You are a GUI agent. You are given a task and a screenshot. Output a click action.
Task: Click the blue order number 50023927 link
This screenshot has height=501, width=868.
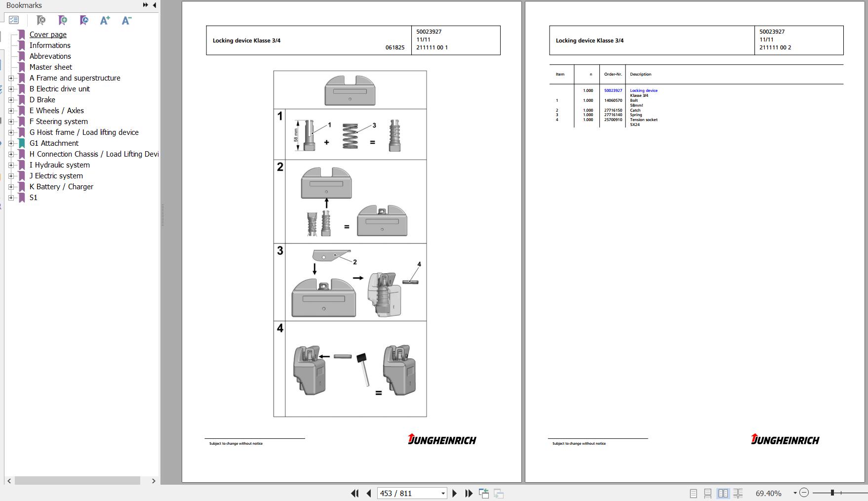[613, 90]
